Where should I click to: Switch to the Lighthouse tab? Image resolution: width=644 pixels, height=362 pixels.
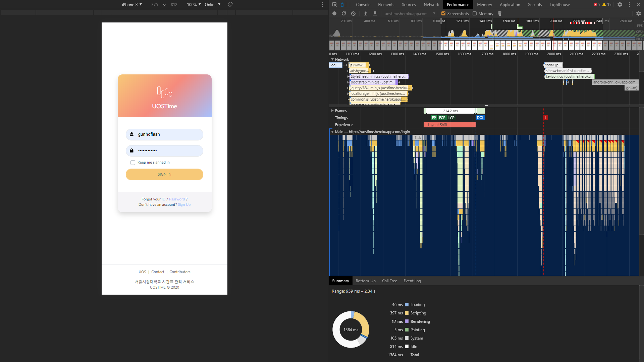[x=560, y=4]
